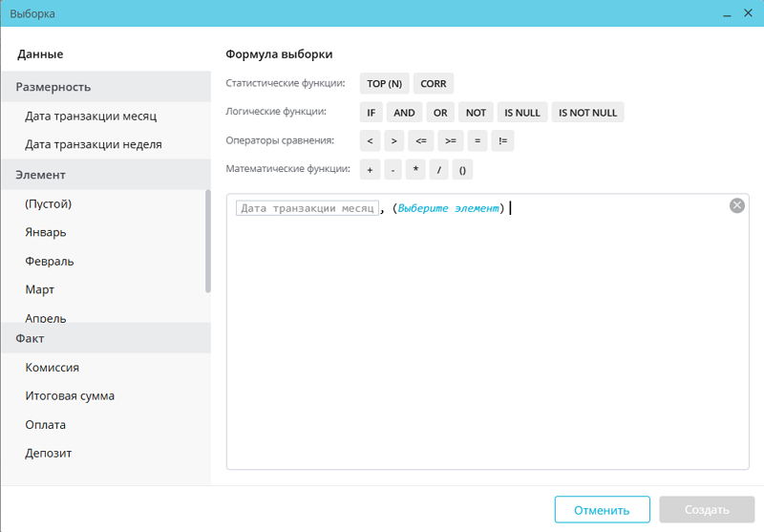Click the elements list scrollbar

pos(208,242)
